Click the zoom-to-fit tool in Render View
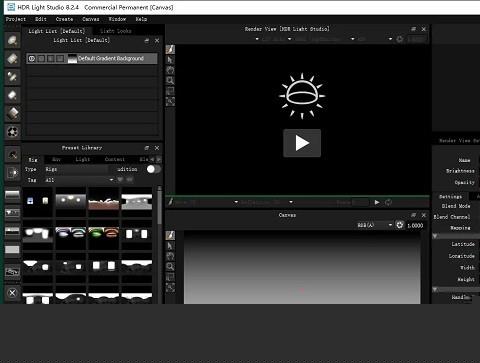480x363 pixels. [170, 101]
